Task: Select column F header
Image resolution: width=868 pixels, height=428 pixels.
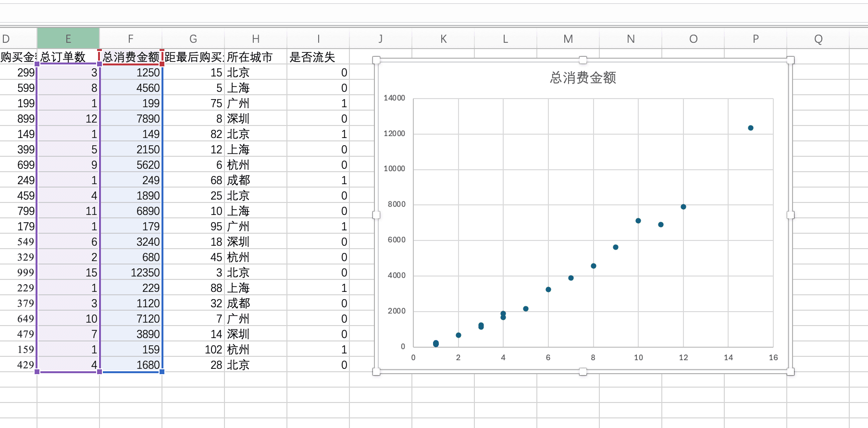Action: pos(131,39)
